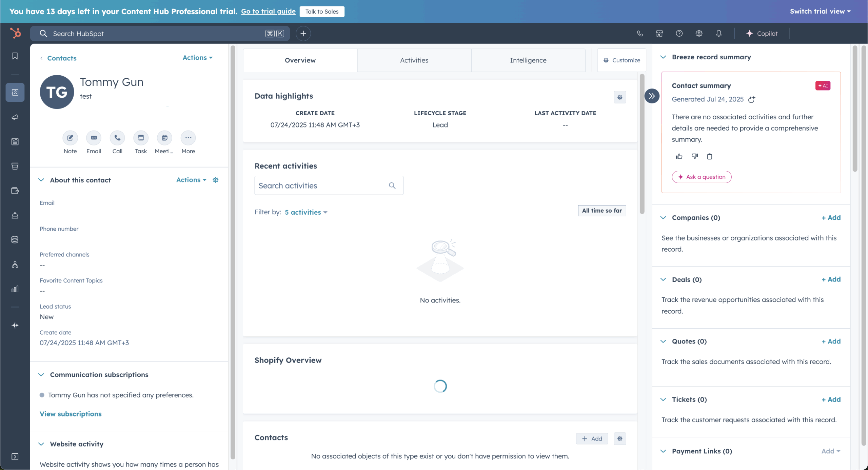The image size is (868, 470).
Task: Open the Service bell sidebar icon
Action: (15, 215)
